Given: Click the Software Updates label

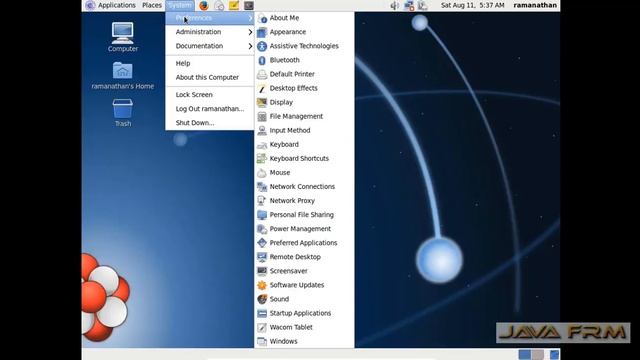Looking at the screenshot, I should tap(297, 285).
